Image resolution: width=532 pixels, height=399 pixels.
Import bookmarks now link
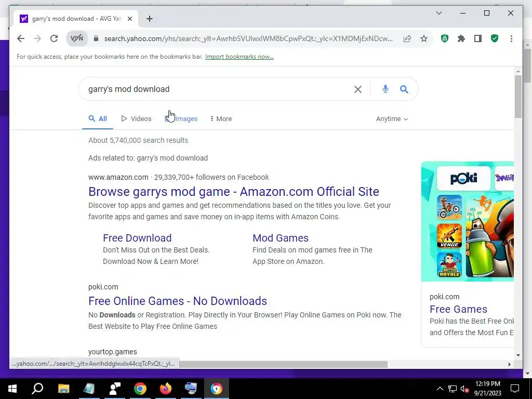(240, 57)
